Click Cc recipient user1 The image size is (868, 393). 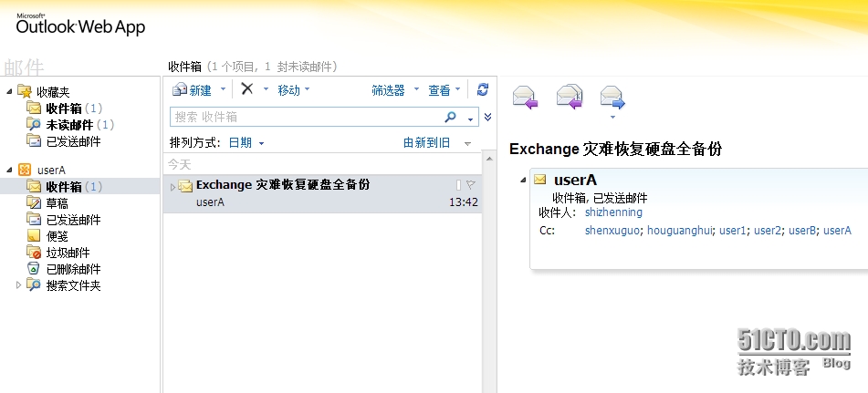pyautogui.click(x=733, y=231)
